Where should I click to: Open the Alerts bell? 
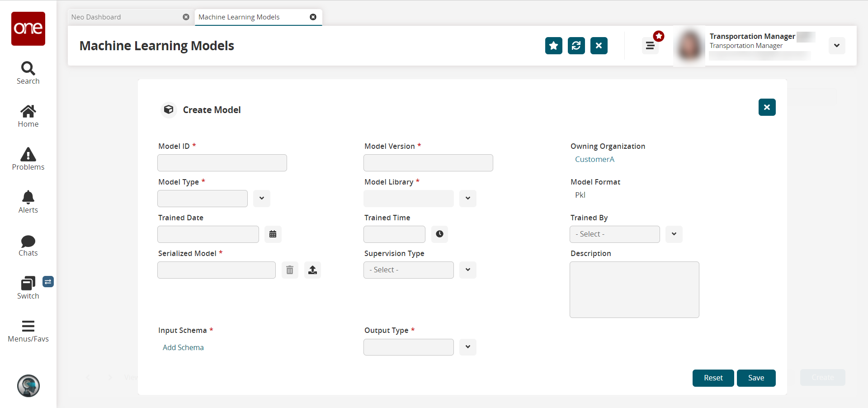(28, 202)
